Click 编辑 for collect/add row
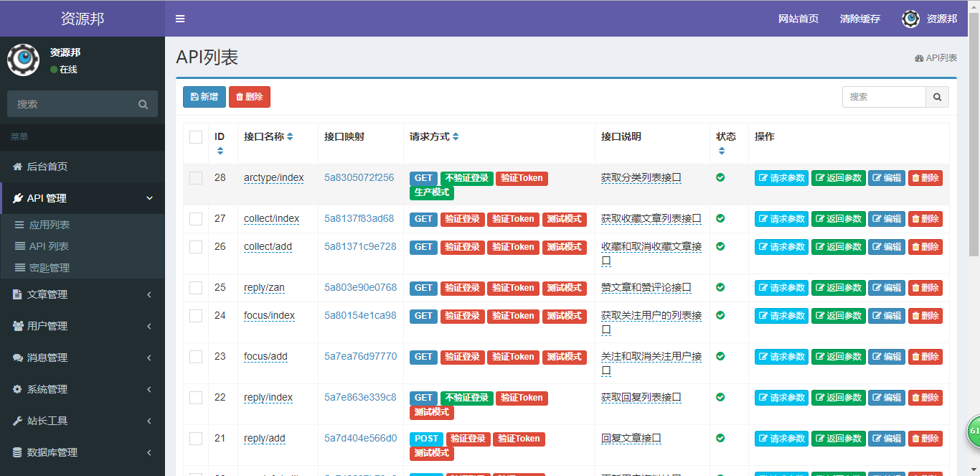The image size is (980, 476). point(887,247)
